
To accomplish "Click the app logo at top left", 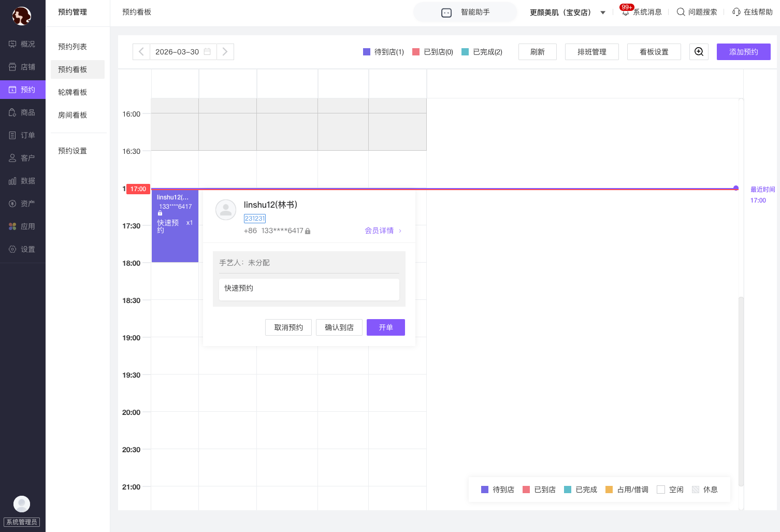I will click(22, 16).
